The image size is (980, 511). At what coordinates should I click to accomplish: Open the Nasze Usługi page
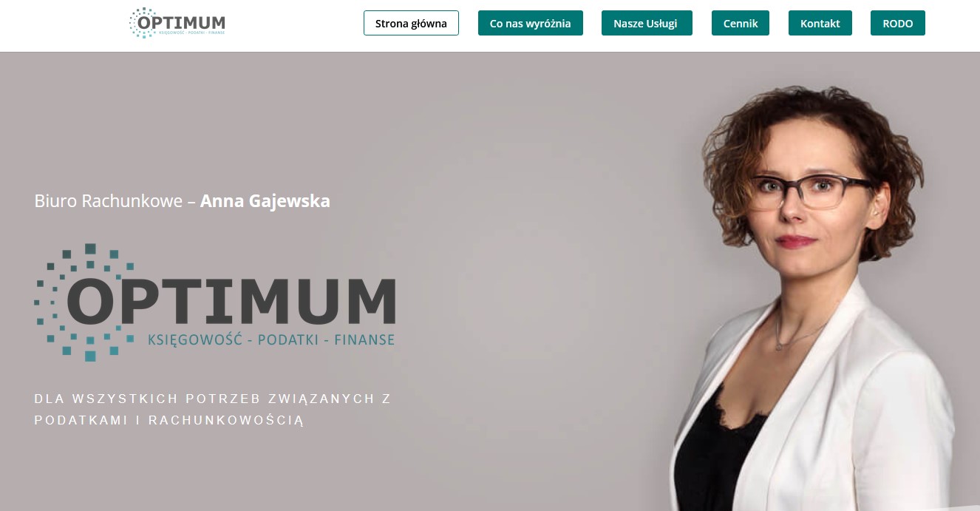pyautogui.click(x=647, y=23)
